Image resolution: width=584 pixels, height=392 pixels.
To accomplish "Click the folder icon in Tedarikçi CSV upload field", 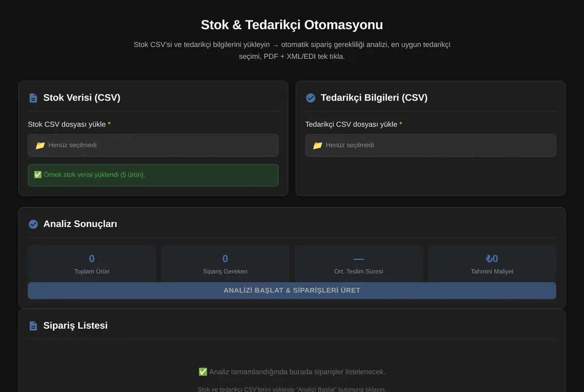I will (317, 145).
